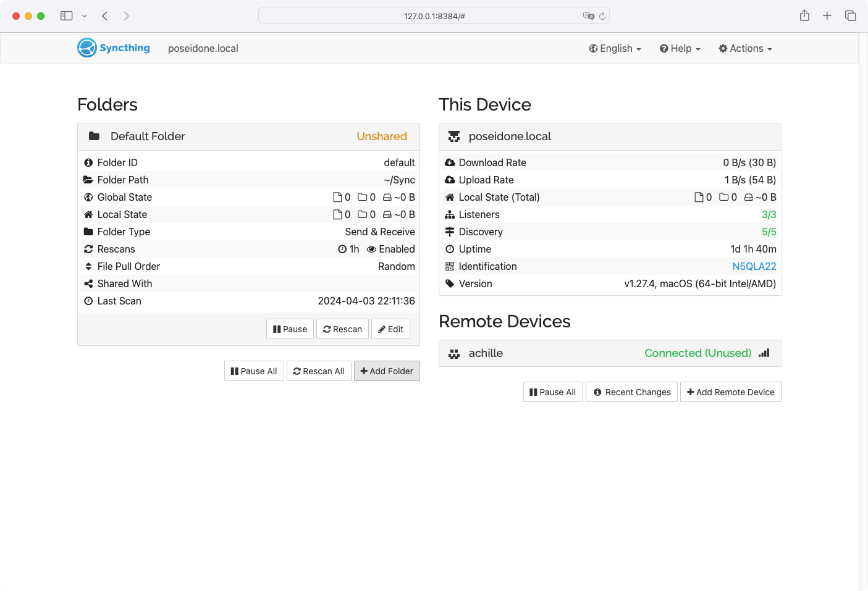Open the Help menu
Viewport: 868px width, 591px height.
coord(680,49)
